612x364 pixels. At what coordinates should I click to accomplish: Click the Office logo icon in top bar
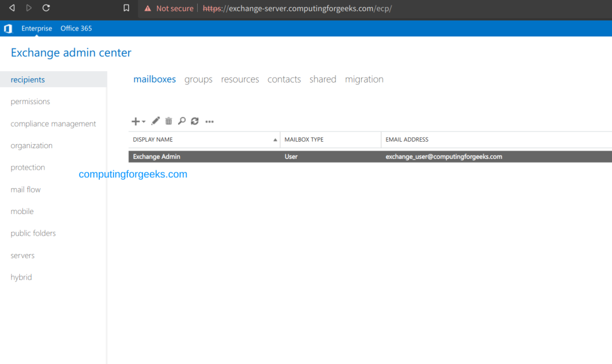pos(8,28)
